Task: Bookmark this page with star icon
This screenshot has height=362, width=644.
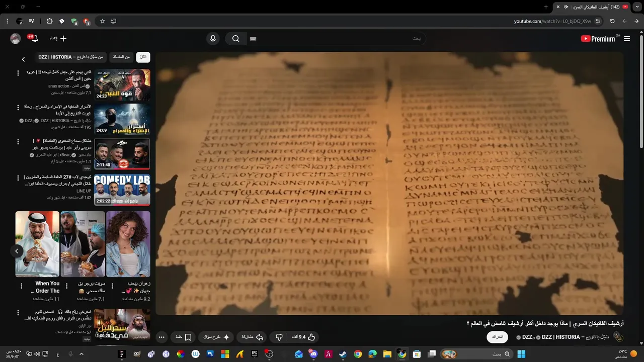Action: (103, 21)
